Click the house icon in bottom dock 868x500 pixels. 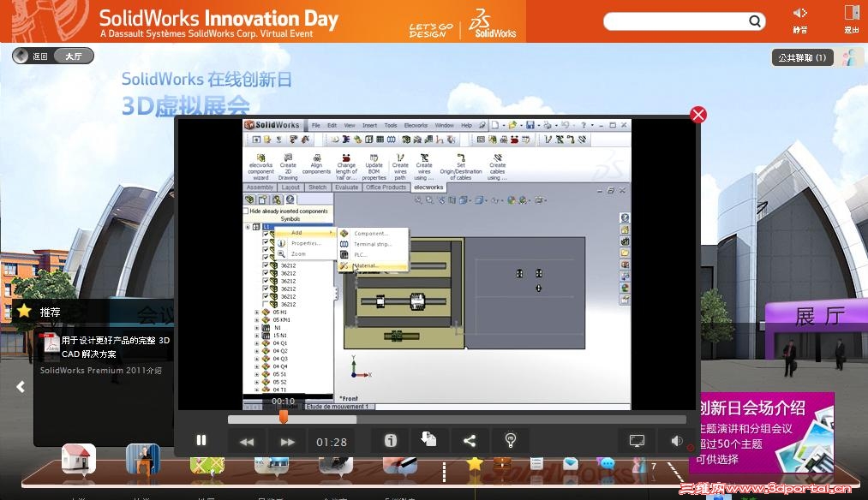79,459
